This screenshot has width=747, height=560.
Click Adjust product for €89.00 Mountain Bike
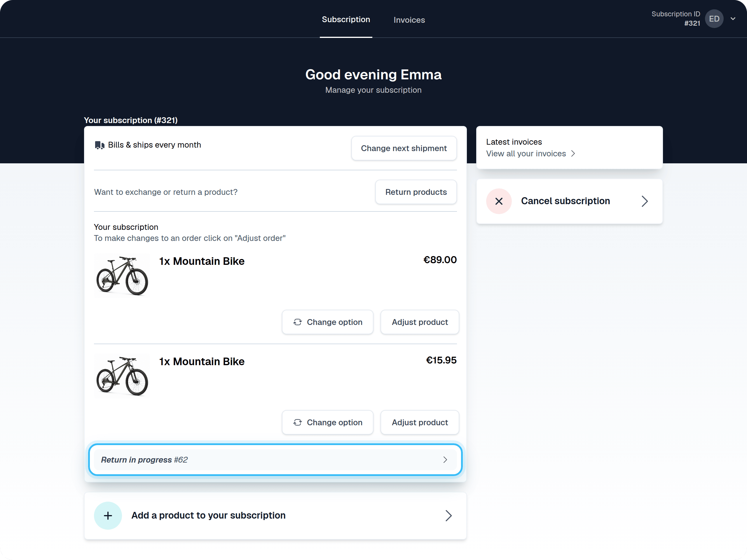pyautogui.click(x=420, y=322)
